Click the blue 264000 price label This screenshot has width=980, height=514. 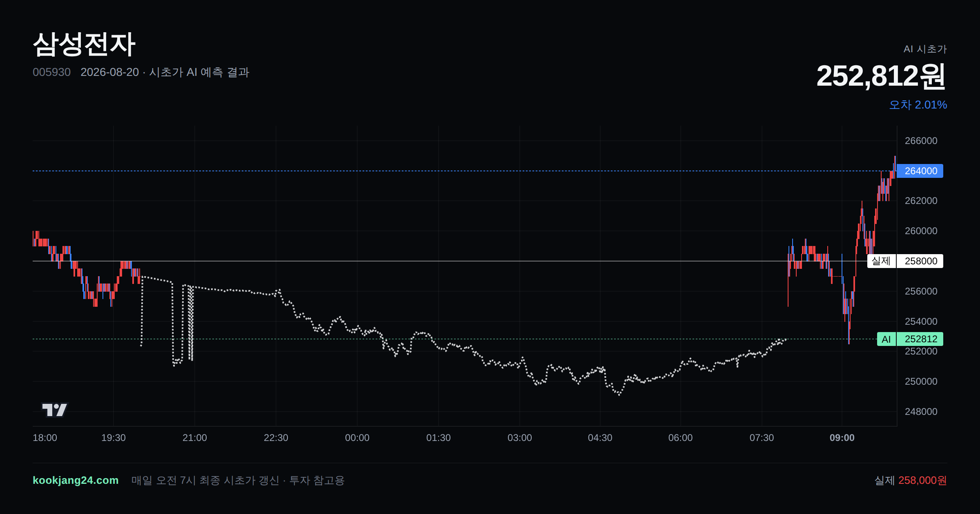point(920,171)
